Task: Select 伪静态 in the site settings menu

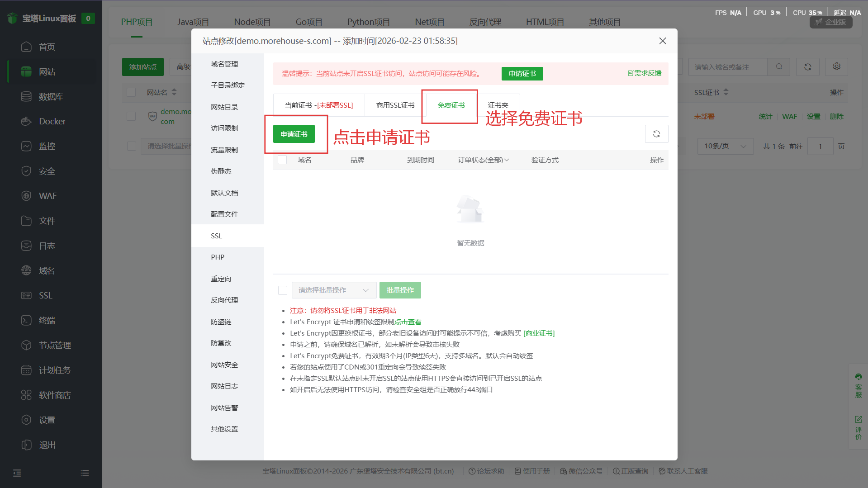Action: click(221, 171)
